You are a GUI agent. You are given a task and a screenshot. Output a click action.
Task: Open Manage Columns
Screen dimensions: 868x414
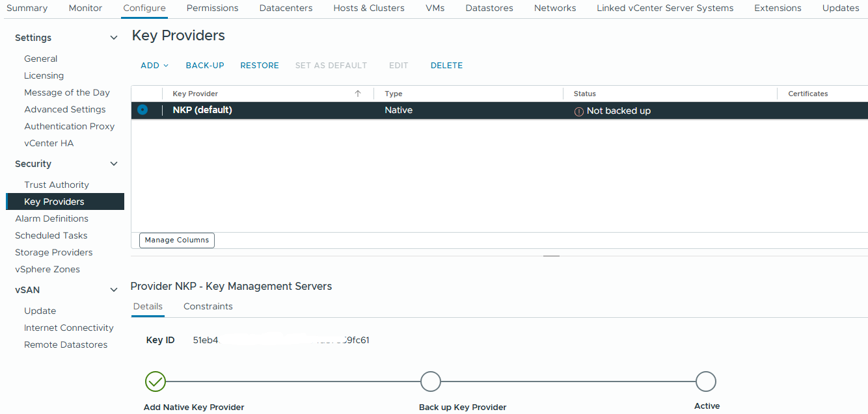pyautogui.click(x=177, y=240)
